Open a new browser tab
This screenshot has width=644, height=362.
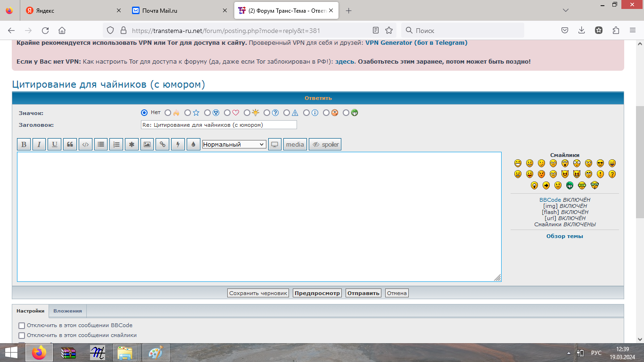point(349,10)
